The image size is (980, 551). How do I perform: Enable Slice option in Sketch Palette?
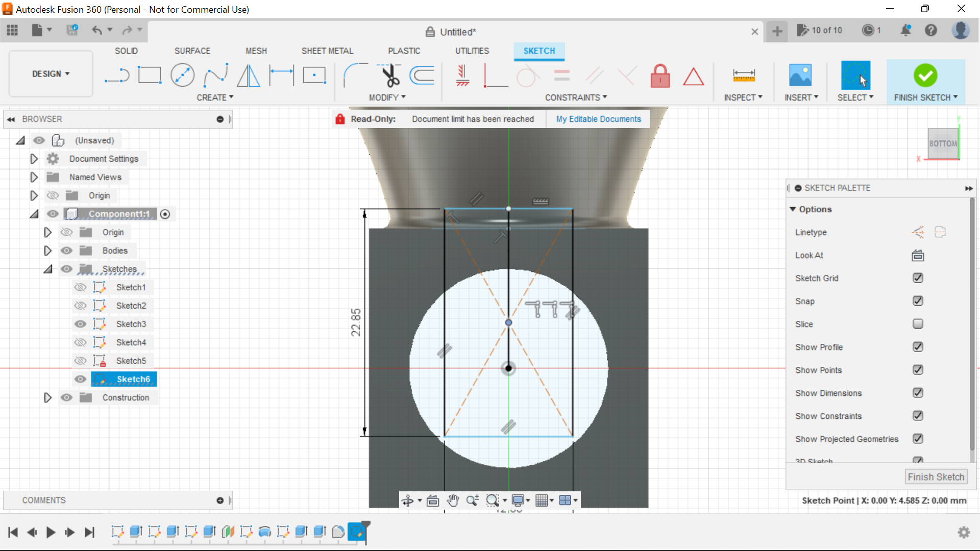[917, 323]
